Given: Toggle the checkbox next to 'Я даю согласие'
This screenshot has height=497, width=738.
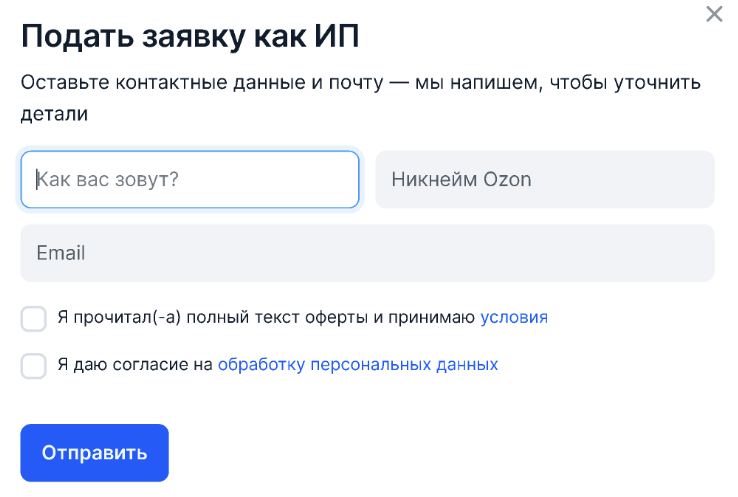Looking at the screenshot, I should point(34,366).
